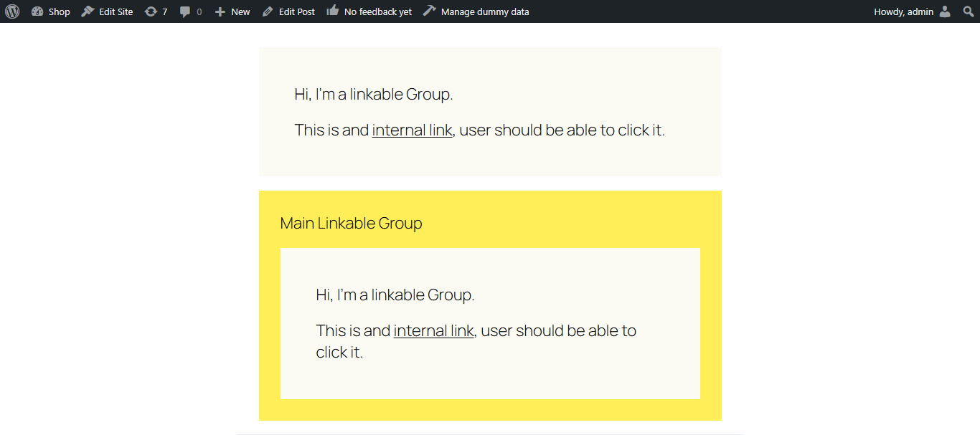980x435 pixels.
Task: Click the updates refresh icon
Action: (151, 11)
